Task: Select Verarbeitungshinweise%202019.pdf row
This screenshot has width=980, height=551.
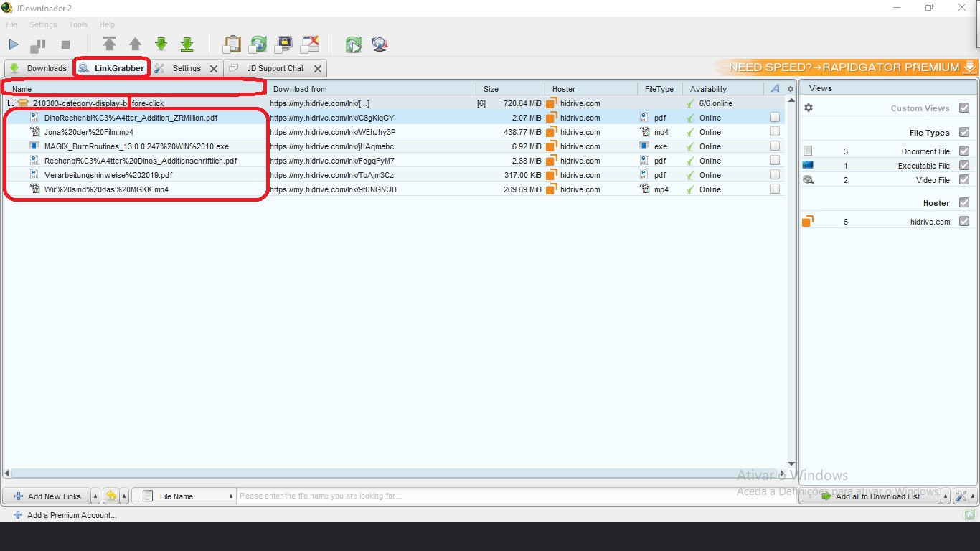Action: [393, 174]
